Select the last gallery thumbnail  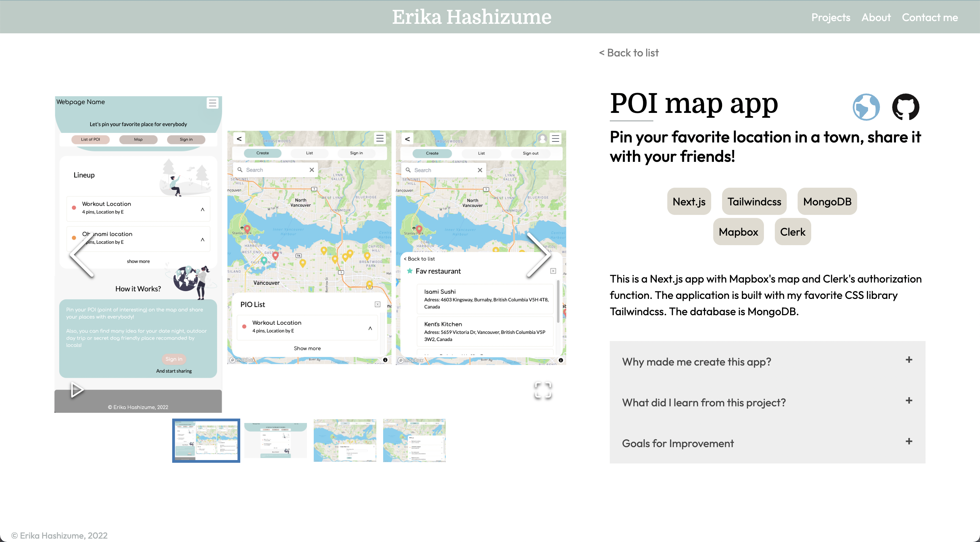click(x=414, y=440)
